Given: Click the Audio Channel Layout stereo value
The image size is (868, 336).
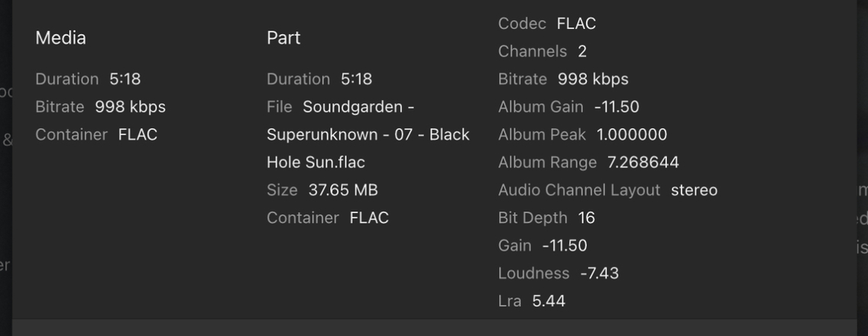Looking at the screenshot, I should 694,189.
